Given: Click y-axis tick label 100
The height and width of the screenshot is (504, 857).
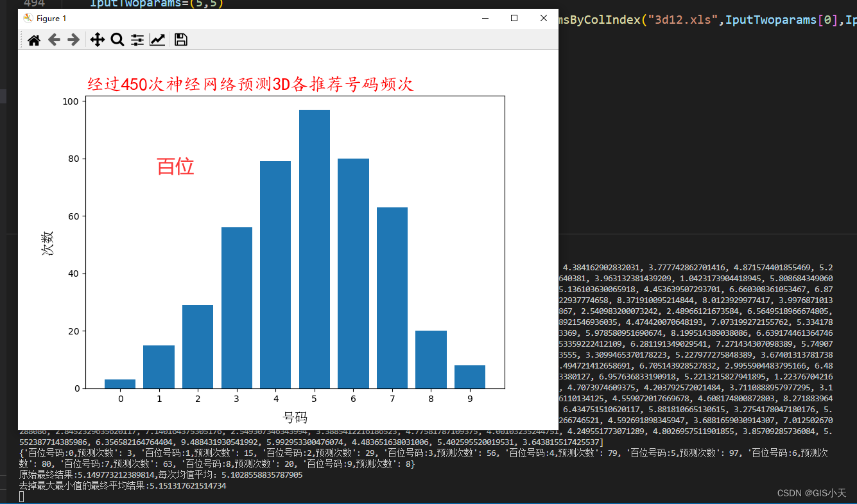Looking at the screenshot, I should 71,101.
